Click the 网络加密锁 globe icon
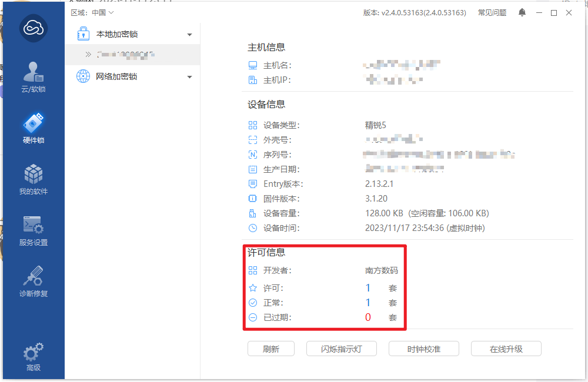588x382 pixels. pyautogui.click(x=83, y=76)
